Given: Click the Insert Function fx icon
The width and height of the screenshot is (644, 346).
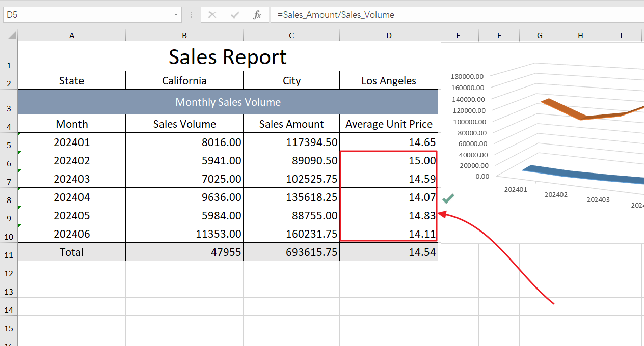Looking at the screenshot, I should [257, 15].
